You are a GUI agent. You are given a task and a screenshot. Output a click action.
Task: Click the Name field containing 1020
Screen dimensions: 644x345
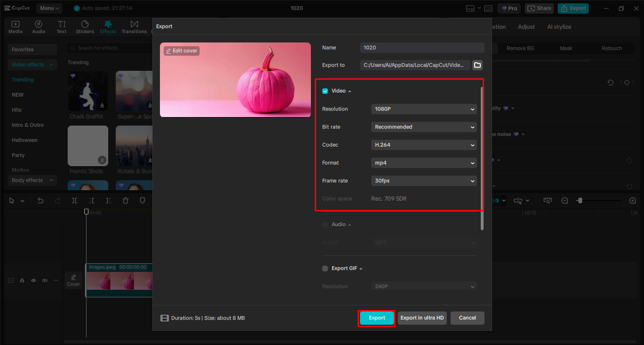pyautogui.click(x=422, y=47)
